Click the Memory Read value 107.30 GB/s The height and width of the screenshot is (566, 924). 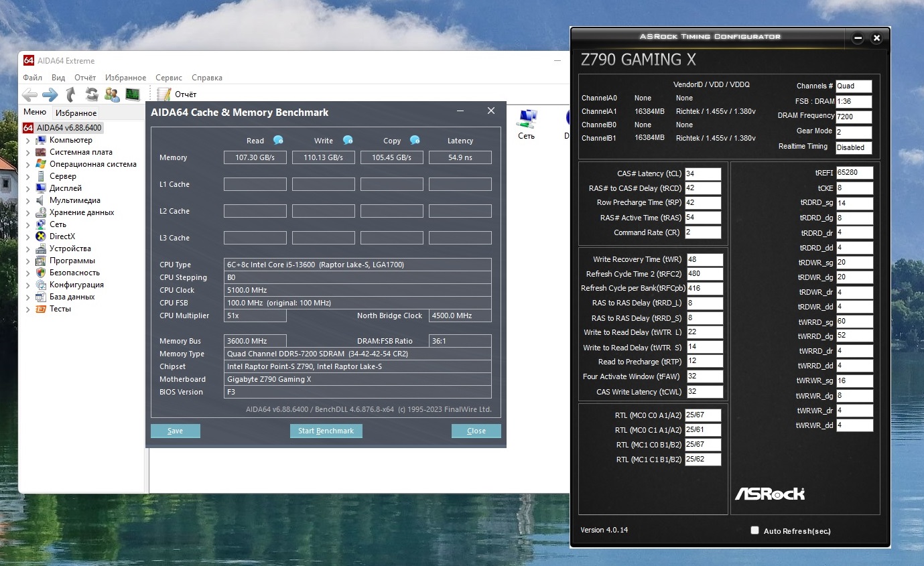(x=255, y=157)
